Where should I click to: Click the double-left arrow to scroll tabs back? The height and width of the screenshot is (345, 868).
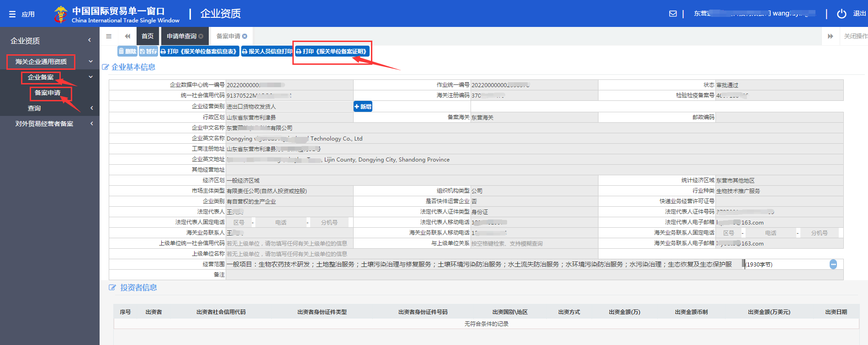pyautogui.click(x=127, y=36)
